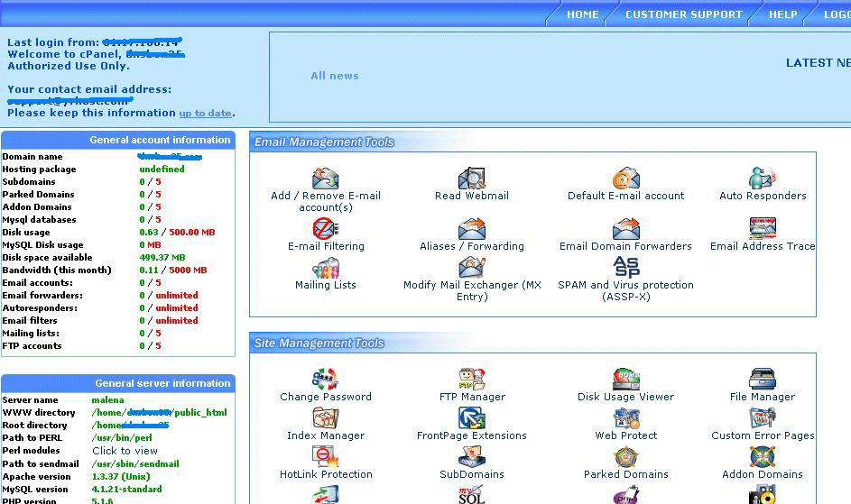851x504 pixels.
Task: Open the Parked Domains icon
Action: [x=625, y=457]
